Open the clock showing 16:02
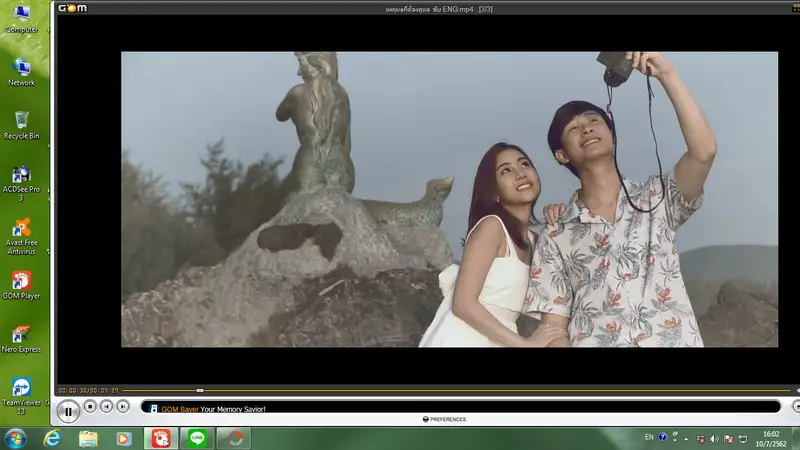This screenshot has width=800, height=450. pyautogui.click(x=771, y=439)
